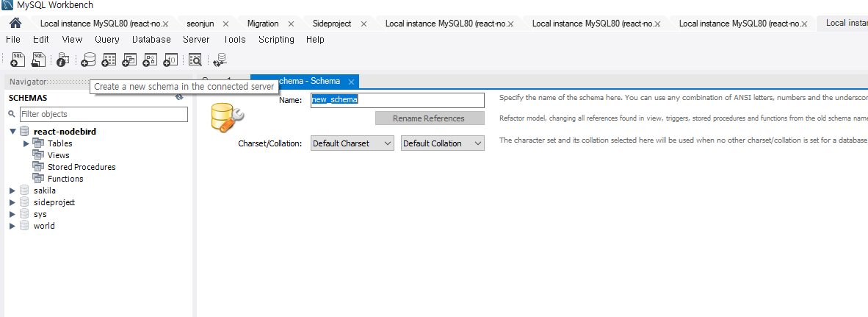Viewport: 868px width, 317px height.
Task: Open a new SQL tab for queries
Action: point(18,60)
